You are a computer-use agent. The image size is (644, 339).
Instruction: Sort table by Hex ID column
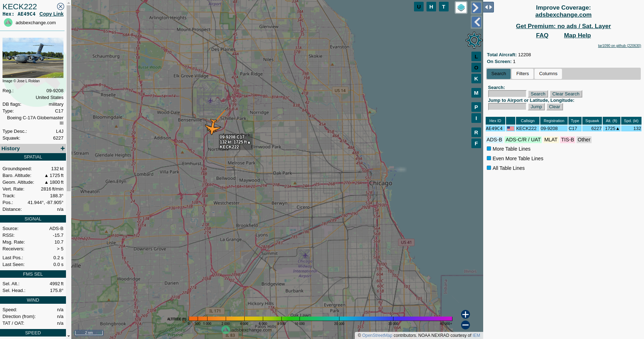[x=495, y=121]
